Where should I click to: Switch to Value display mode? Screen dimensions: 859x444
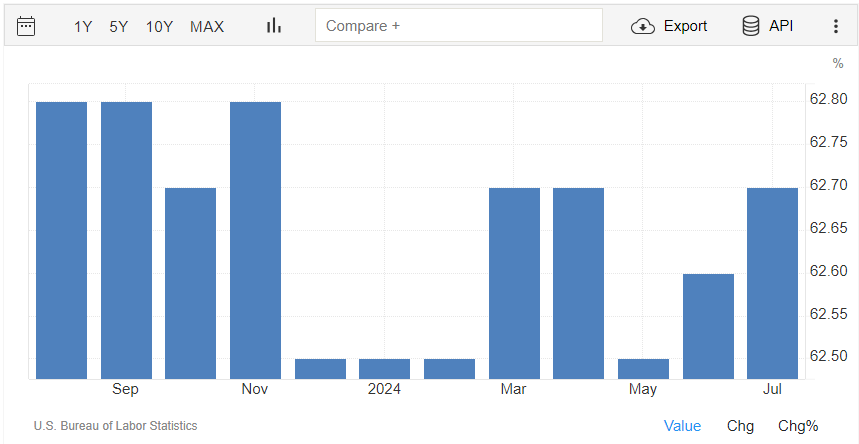(682, 426)
